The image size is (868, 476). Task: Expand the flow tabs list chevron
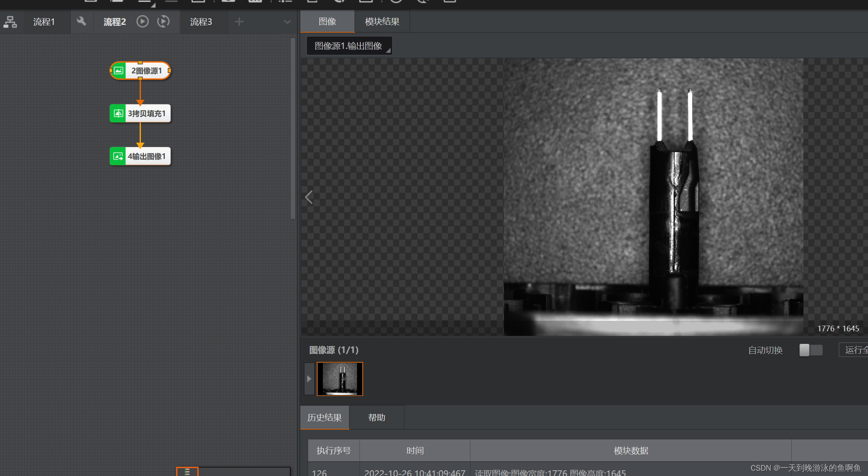(x=287, y=22)
